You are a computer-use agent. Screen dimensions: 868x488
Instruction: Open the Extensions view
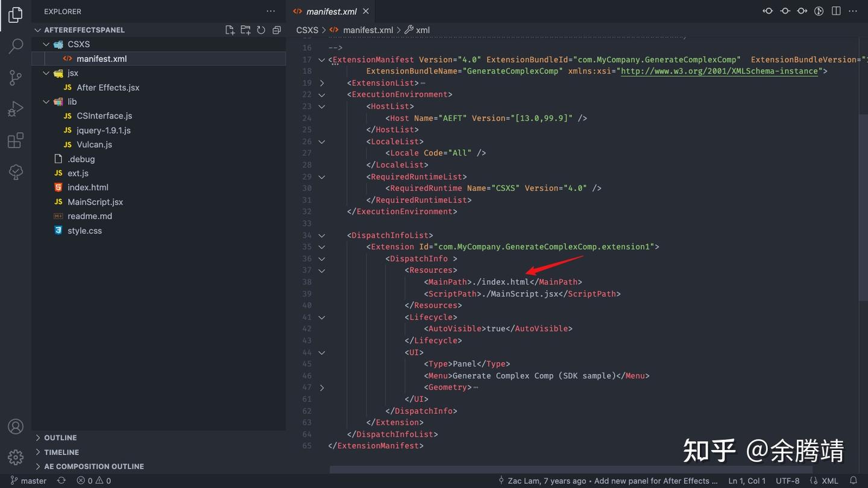(16, 140)
